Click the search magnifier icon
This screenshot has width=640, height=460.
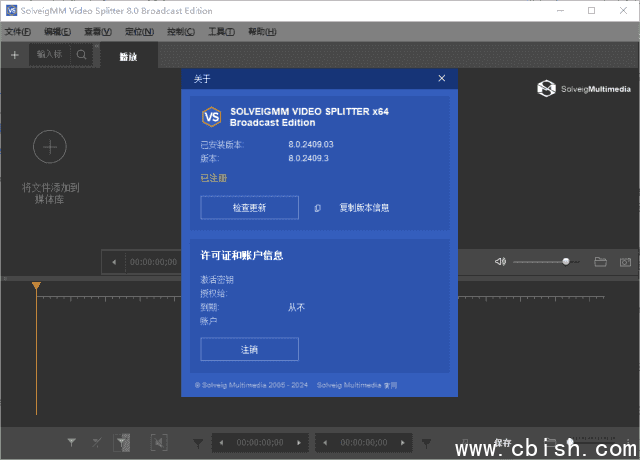point(81,54)
